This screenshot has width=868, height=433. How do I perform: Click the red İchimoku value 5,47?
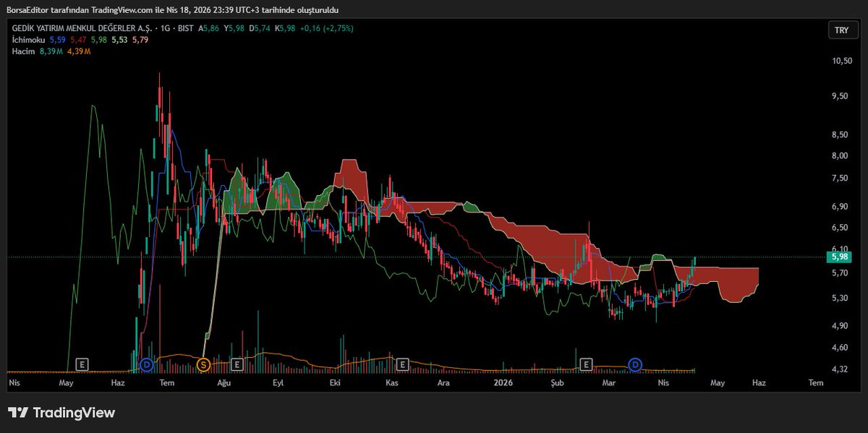click(x=78, y=40)
